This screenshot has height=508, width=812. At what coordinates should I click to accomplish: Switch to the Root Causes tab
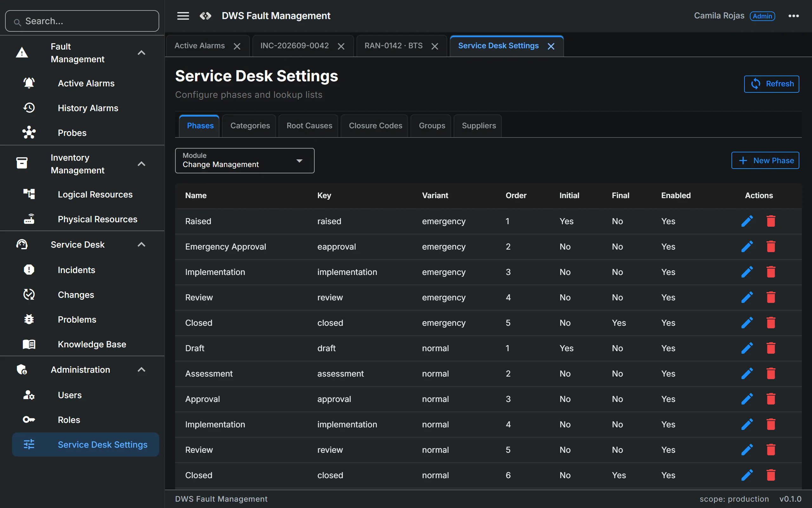coord(309,126)
